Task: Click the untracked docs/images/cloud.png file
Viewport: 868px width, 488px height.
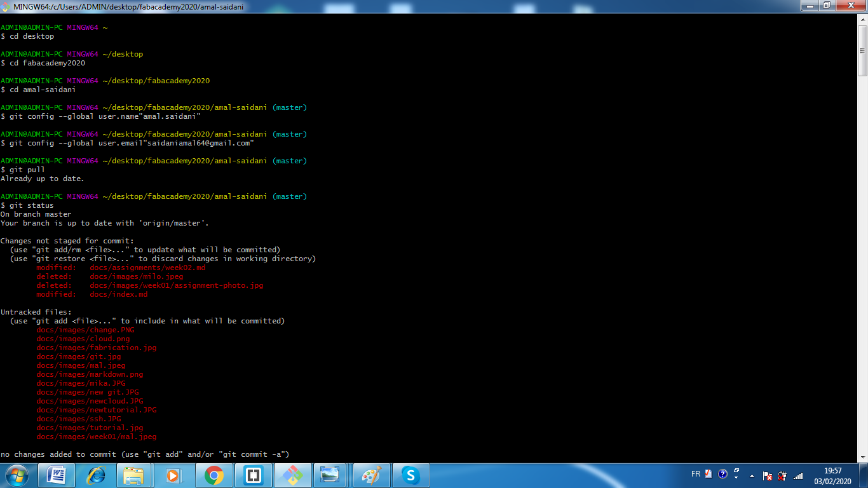Action: click(83, 339)
